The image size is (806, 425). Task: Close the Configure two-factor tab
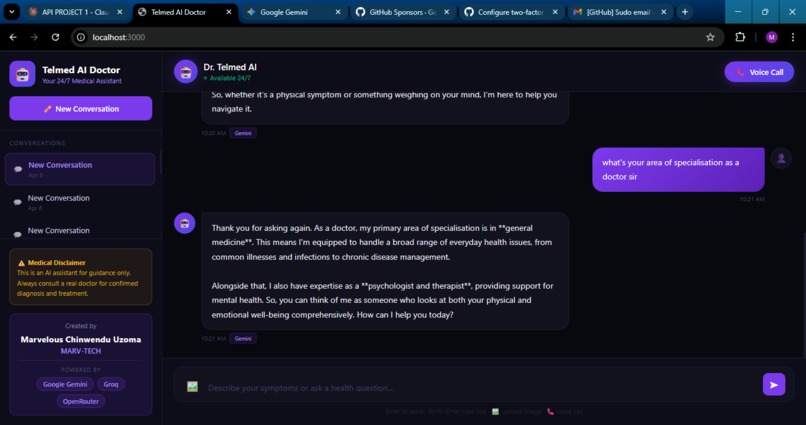555,12
